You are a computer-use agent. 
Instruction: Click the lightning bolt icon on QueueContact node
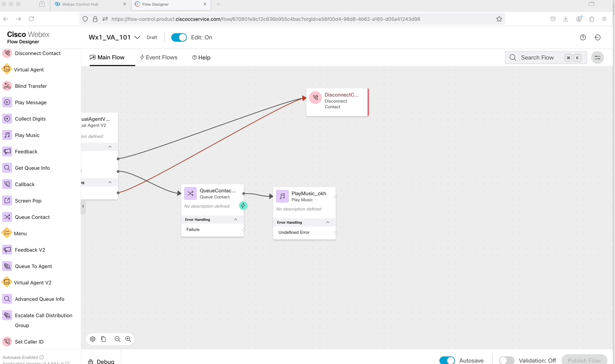(243, 206)
